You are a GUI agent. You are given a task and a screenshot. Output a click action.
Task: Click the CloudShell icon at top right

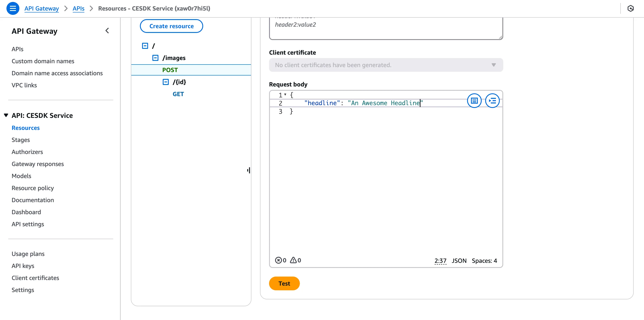[630, 8]
